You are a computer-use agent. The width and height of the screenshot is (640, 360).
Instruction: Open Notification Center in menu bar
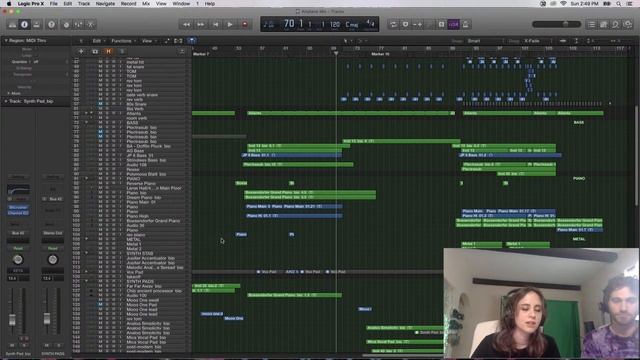coord(630,4)
